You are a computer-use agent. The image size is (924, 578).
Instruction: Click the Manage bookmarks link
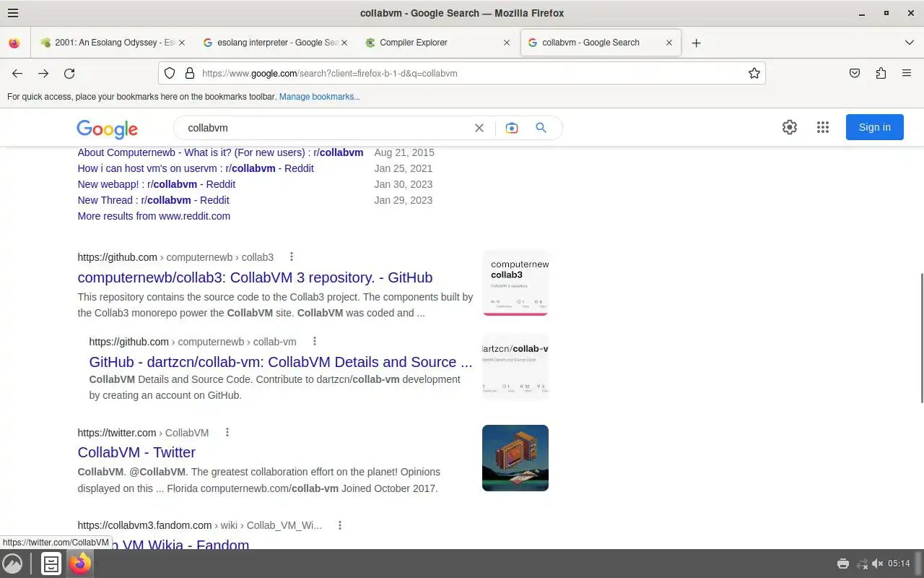click(x=319, y=97)
